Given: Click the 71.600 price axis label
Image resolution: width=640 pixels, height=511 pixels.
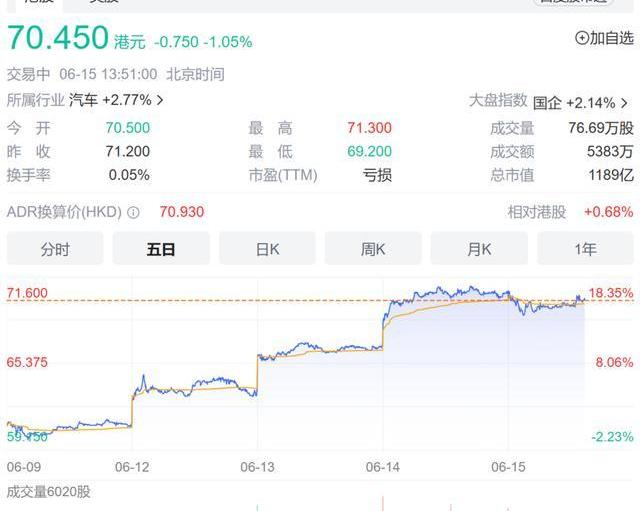Looking at the screenshot, I should click(x=27, y=292).
